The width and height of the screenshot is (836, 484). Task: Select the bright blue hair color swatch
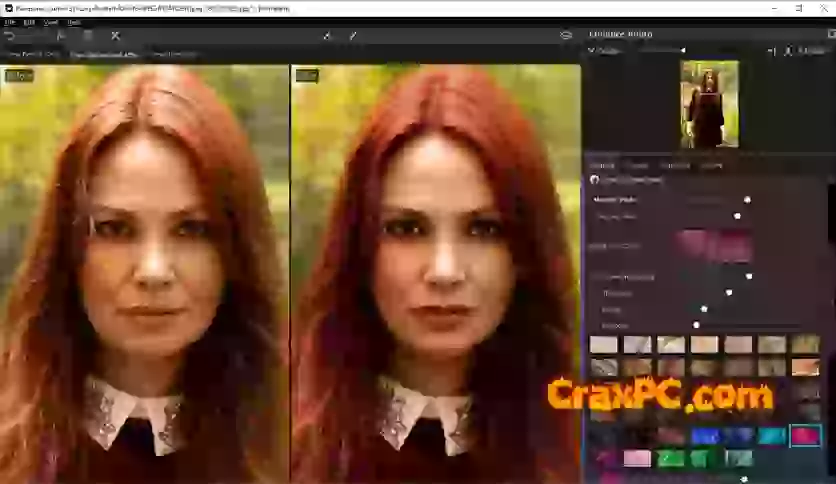click(x=704, y=436)
